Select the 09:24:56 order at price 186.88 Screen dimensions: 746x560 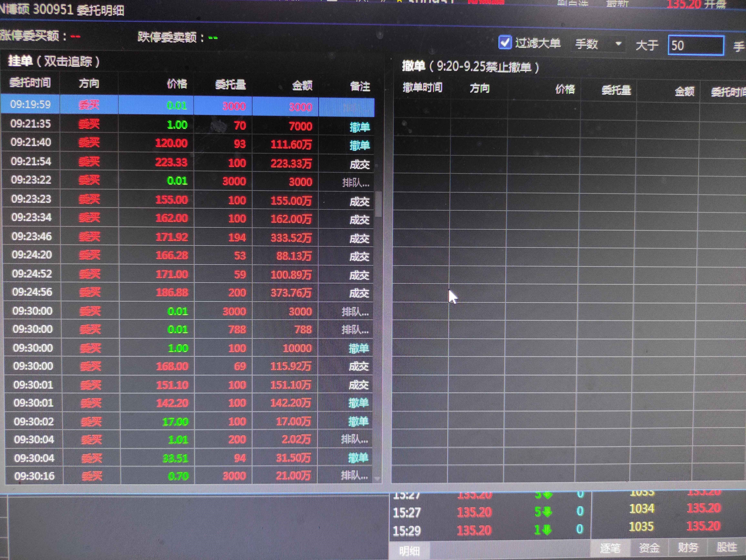coord(172,292)
